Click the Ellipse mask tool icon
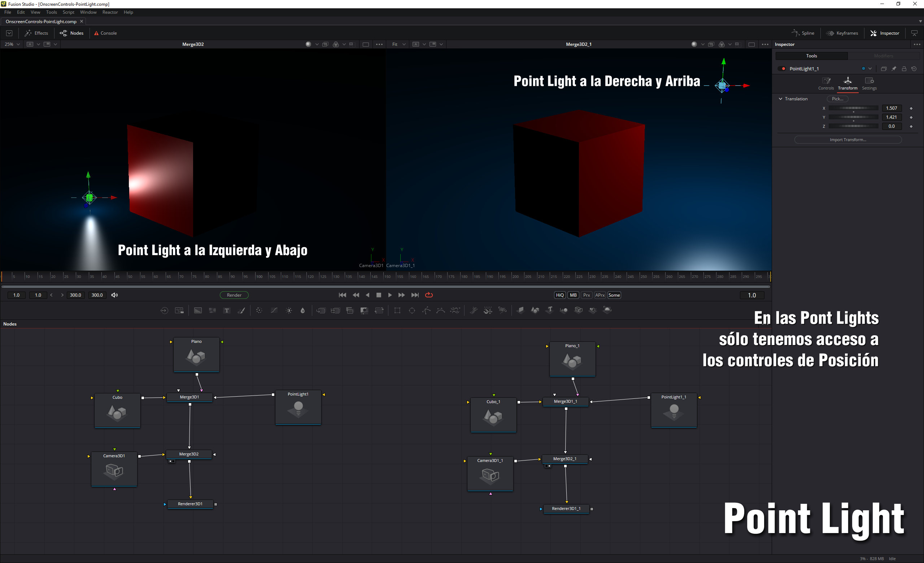924x563 pixels. (x=412, y=310)
